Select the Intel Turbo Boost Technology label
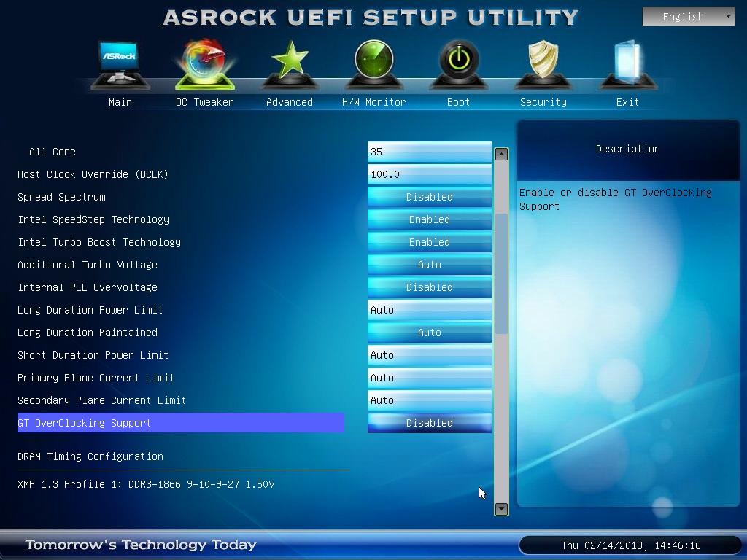 tap(99, 242)
